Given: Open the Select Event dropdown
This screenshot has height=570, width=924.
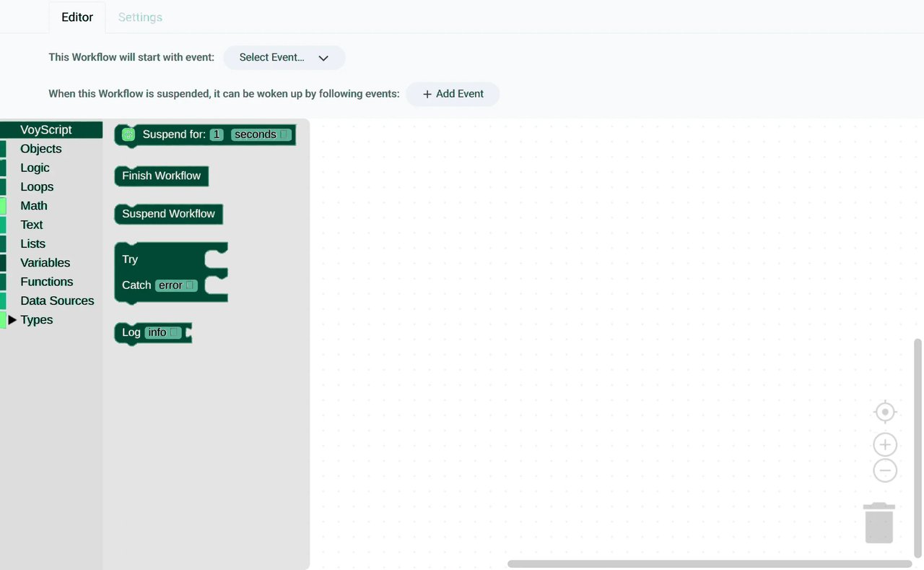Looking at the screenshot, I should 284,58.
